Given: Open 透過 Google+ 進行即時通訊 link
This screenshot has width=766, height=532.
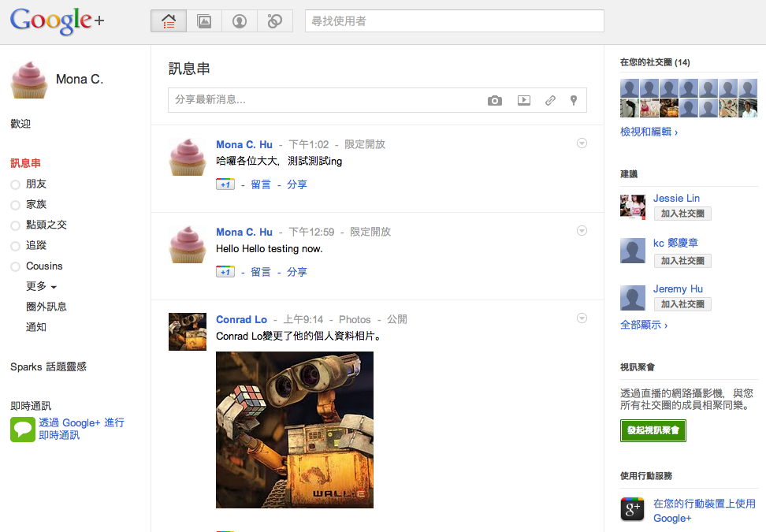Looking at the screenshot, I should click(x=82, y=429).
